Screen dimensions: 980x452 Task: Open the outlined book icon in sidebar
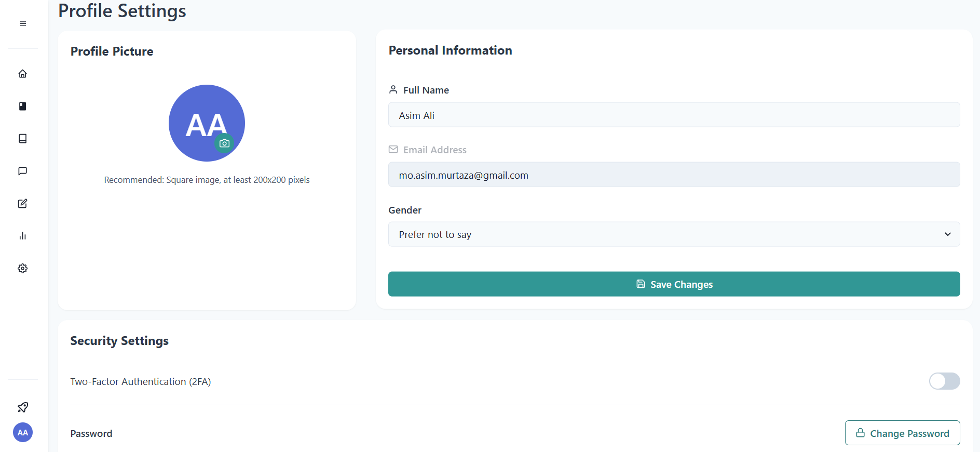coord(23,139)
